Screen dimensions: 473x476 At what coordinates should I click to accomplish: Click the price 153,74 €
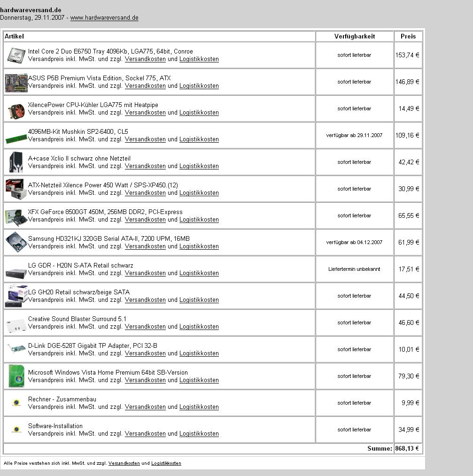407,55
